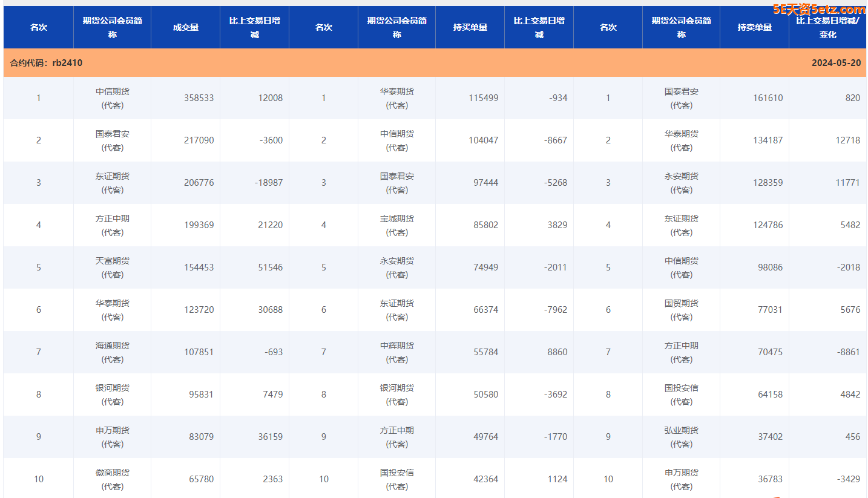Select 徽商期货 member name cell
The height and width of the screenshot is (498, 868).
113,479
